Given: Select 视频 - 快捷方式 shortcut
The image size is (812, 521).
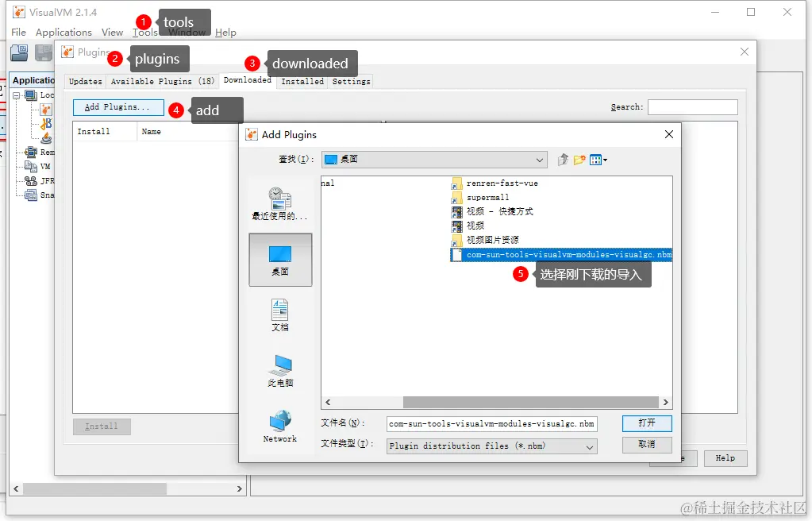Looking at the screenshot, I should point(492,211).
